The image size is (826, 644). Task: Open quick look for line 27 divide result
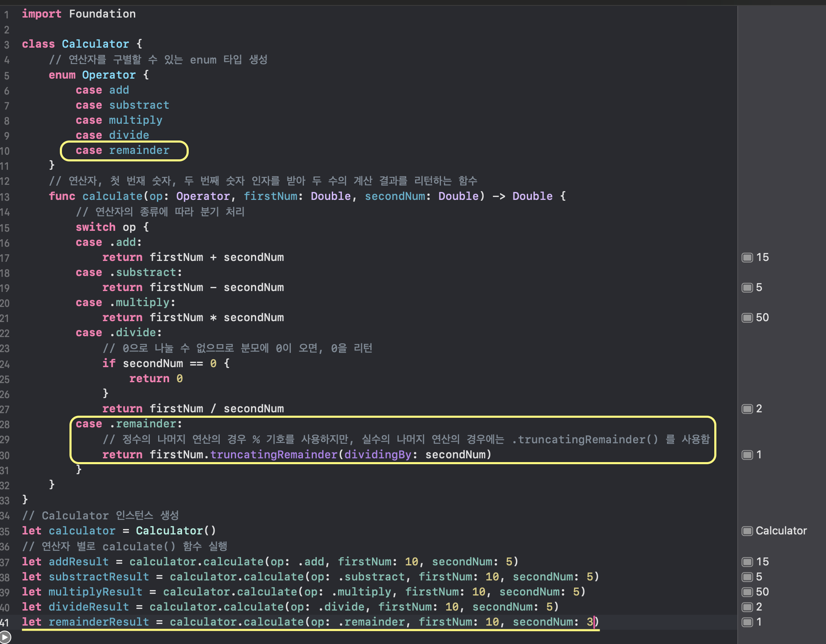click(x=747, y=409)
